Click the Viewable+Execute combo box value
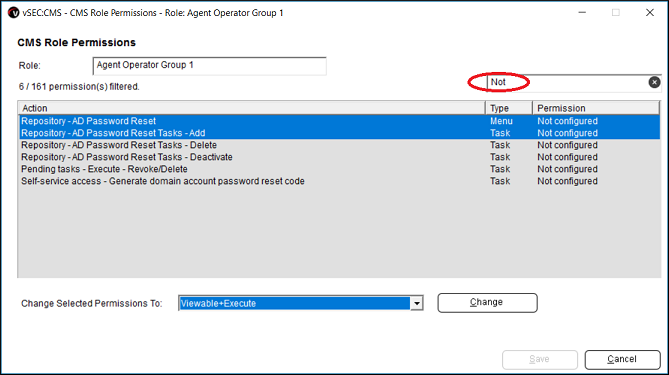The height and width of the screenshot is (375, 669). pyautogui.click(x=294, y=303)
